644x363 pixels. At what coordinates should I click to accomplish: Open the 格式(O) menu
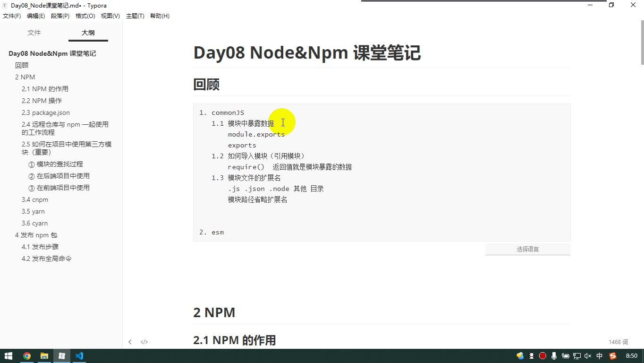85,16
